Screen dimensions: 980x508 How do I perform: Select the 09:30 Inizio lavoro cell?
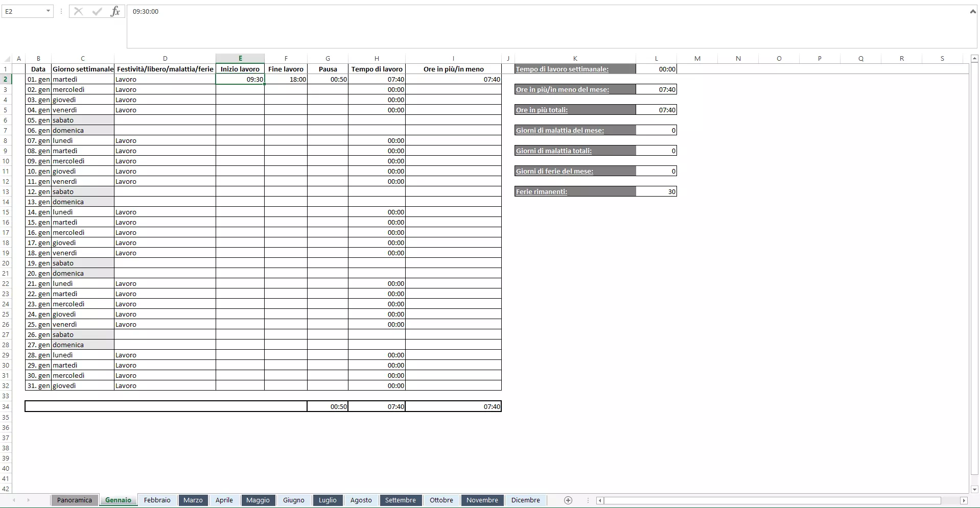coord(240,79)
